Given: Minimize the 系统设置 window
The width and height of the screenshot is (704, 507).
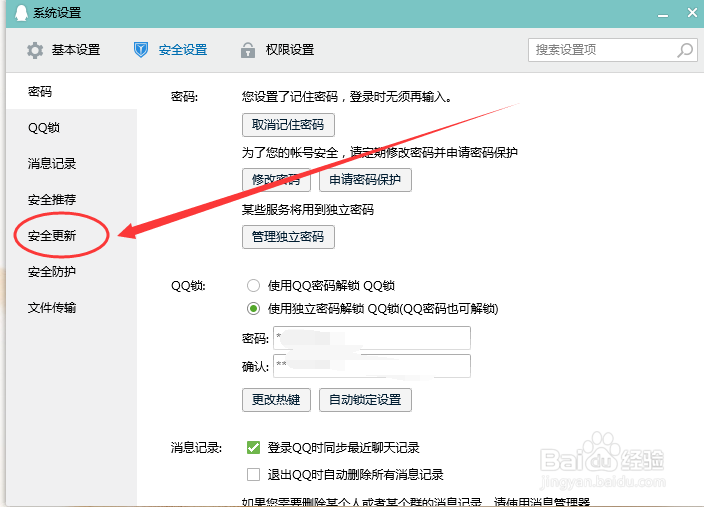Looking at the screenshot, I should [x=663, y=14].
